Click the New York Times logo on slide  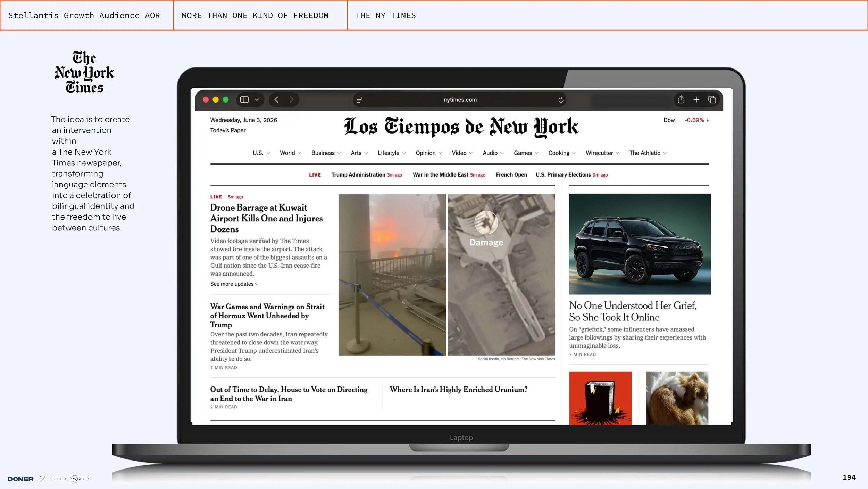(x=84, y=72)
